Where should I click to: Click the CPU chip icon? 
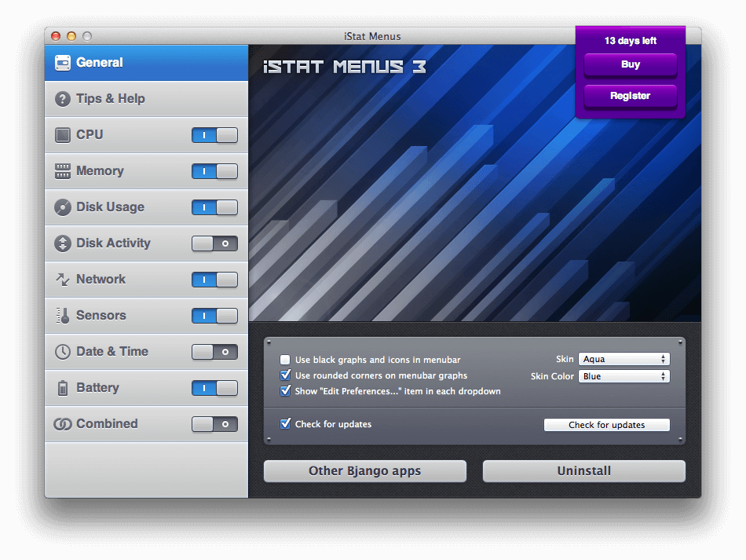pos(62,135)
